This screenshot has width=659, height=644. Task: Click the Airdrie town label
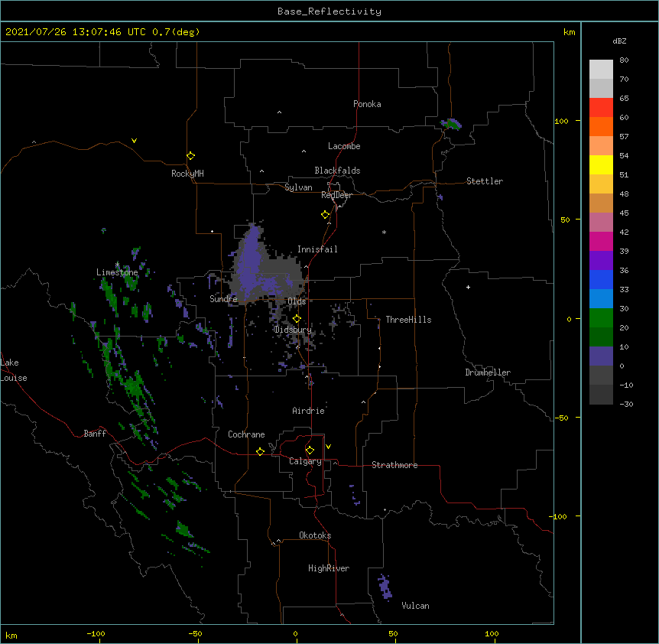click(x=308, y=411)
